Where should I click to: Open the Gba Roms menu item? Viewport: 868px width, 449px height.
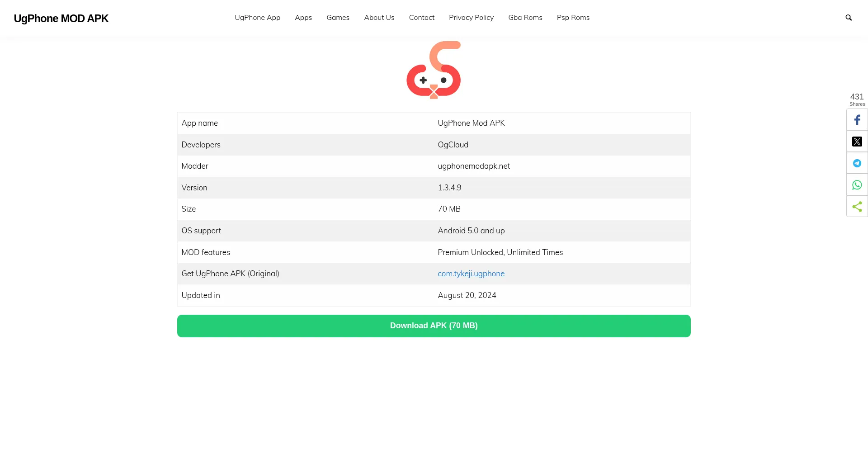[525, 18]
